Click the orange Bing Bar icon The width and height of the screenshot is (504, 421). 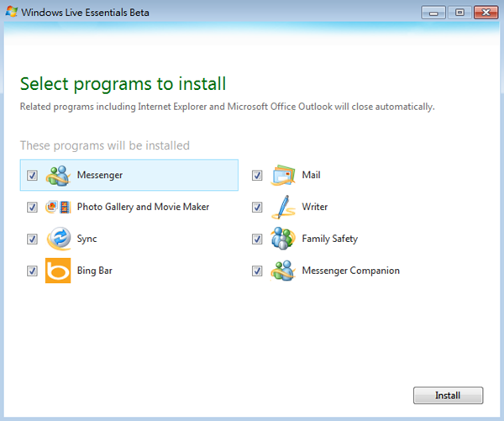(58, 271)
